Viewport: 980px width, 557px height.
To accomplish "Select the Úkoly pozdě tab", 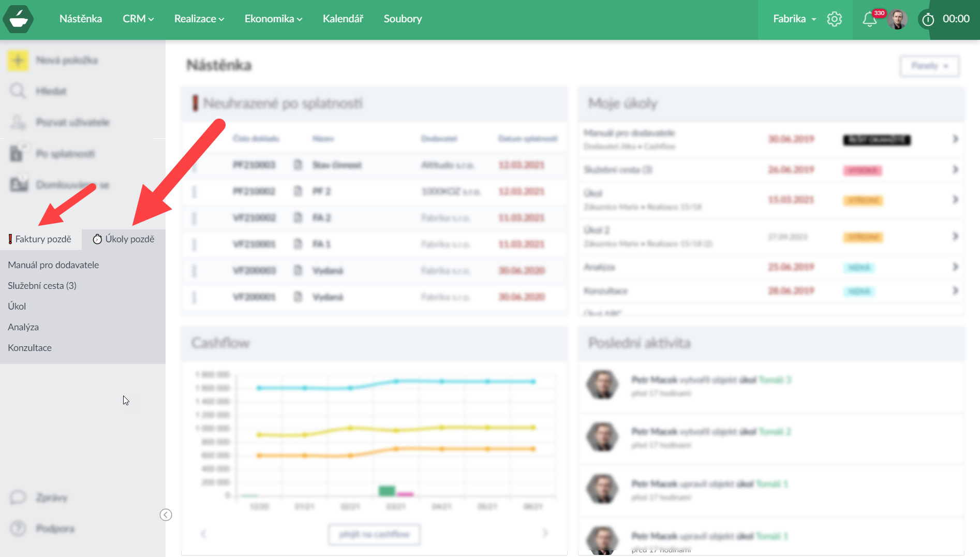I will click(124, 239).
